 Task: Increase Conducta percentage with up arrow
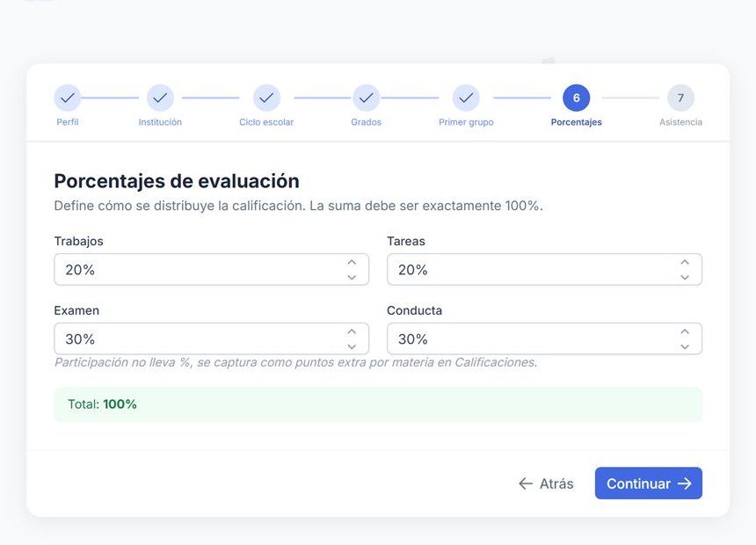point(685,331)
